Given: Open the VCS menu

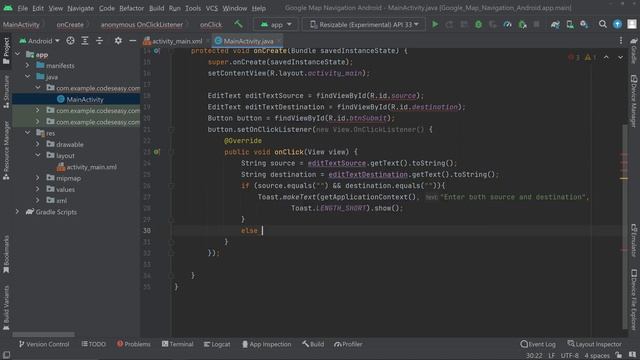Looking at the screenshot, I should 211,8.
